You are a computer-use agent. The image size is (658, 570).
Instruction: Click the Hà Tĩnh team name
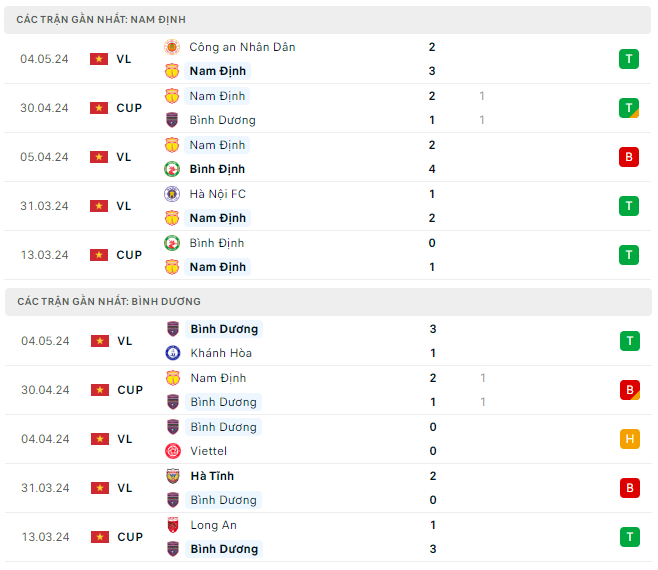pyautogui.click(x=212, y=476)
